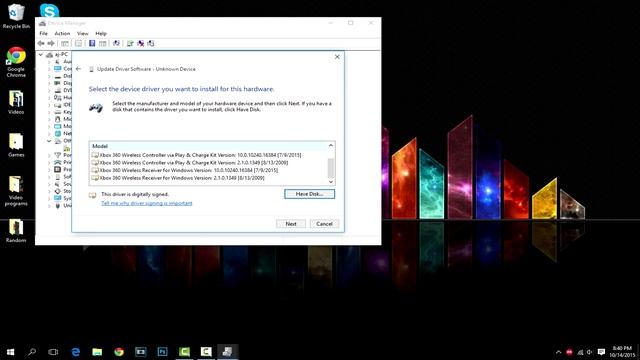Open 'Tell me why driver signing is important' link
The image size is (640, 360).
coord(147,203)
